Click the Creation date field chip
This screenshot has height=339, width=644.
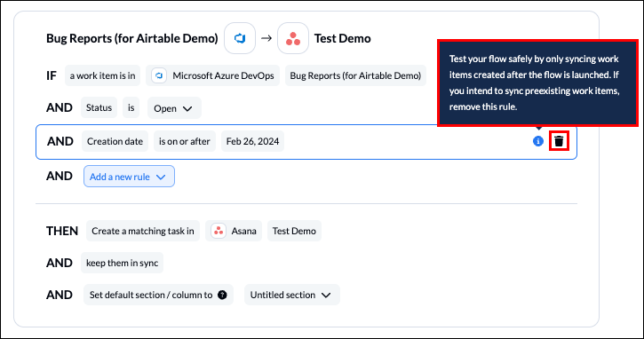pos(115,141)
